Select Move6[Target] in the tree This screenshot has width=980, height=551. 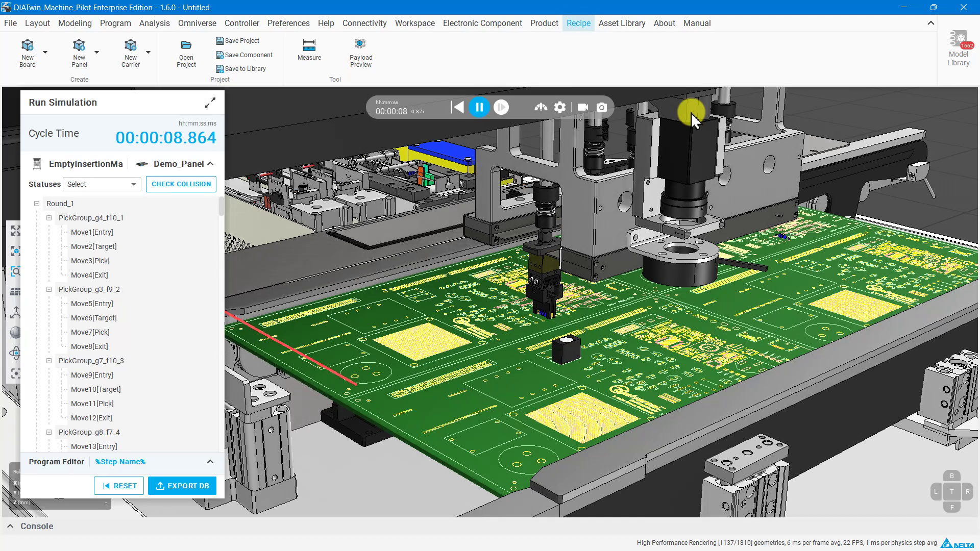[94, 318]
